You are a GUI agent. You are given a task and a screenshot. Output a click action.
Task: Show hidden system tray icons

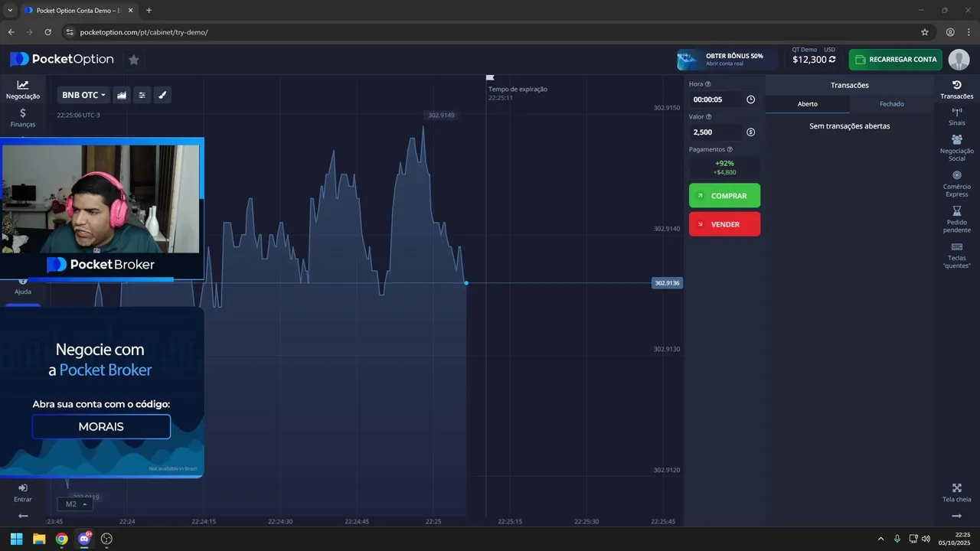880,539
